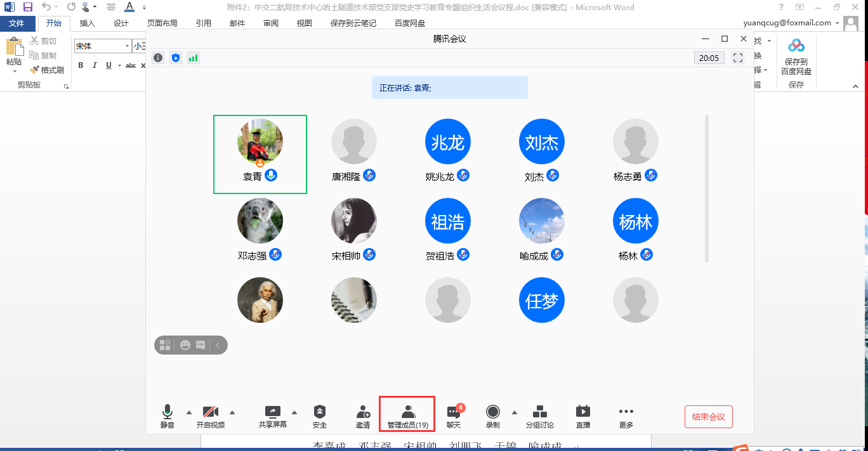Screen dimensions: 868x451
Task: Switch to the 引用 References tab
Action: (204, 23)
